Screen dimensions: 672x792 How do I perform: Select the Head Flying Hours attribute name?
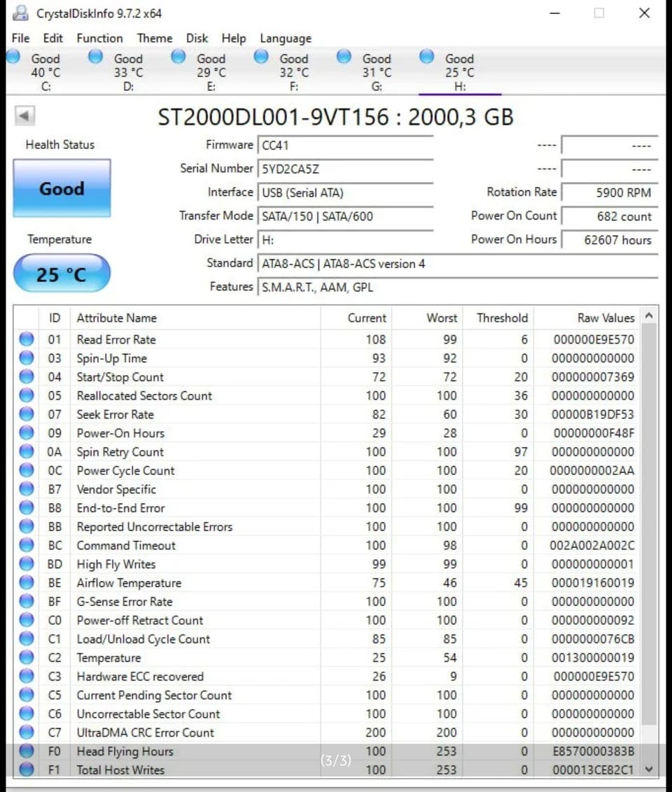click(x=125, y=751)
